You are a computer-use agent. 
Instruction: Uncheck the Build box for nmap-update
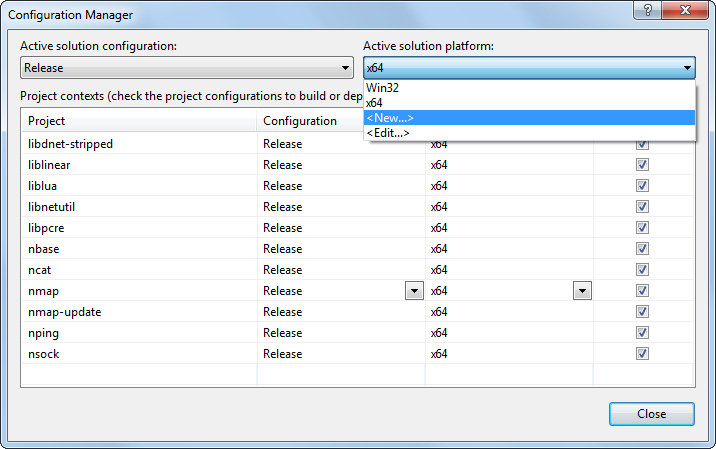tap(642, 312)
